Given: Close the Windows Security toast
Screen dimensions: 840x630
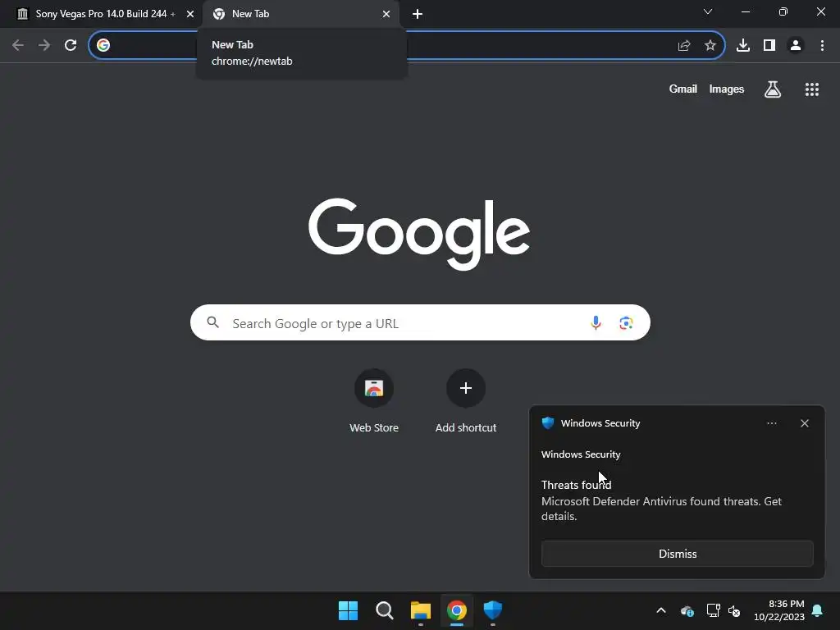Looking at the screenshot, I should point(805,423).
